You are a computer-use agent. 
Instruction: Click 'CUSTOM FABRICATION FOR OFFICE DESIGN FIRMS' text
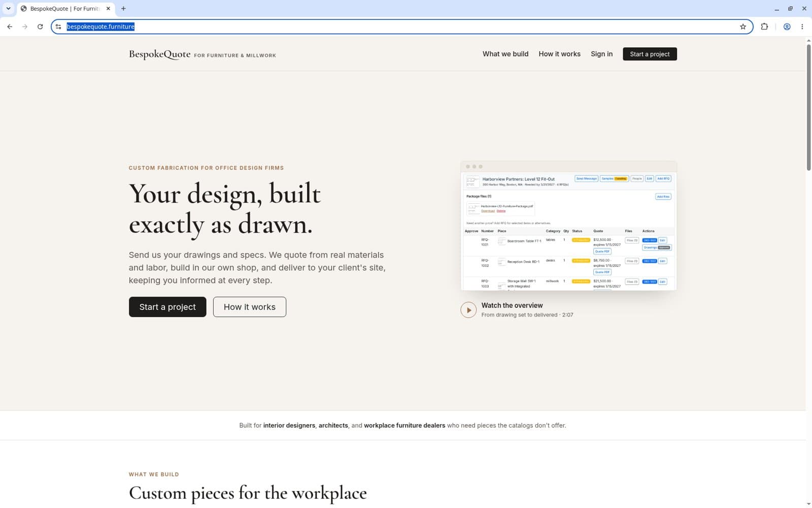tap(206, 168)
